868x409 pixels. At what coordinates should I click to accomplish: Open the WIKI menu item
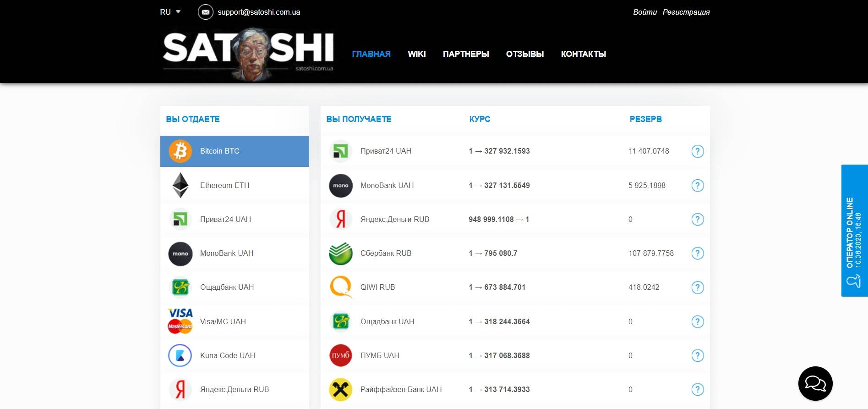[417, 54]
